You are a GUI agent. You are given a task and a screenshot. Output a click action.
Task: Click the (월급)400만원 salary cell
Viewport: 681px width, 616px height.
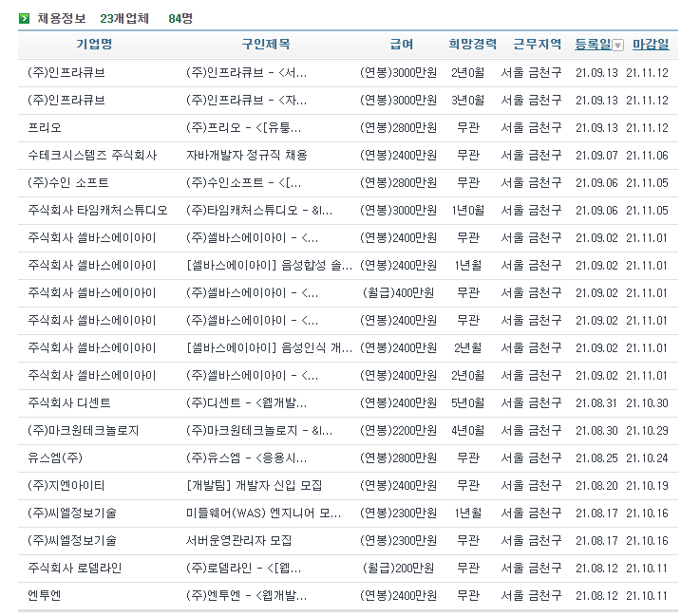tap(398, 293)
